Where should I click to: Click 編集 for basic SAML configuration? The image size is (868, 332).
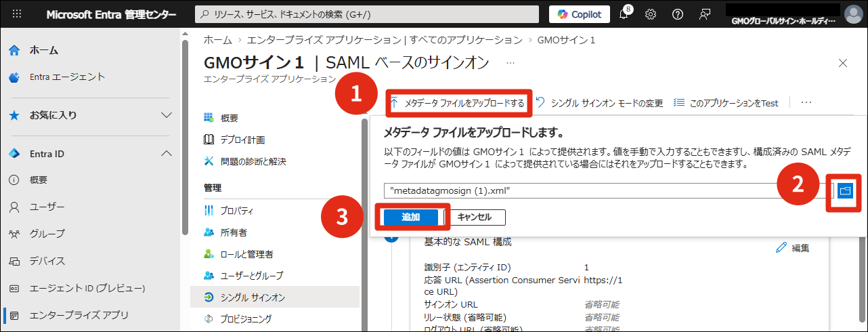click(793, 247)
